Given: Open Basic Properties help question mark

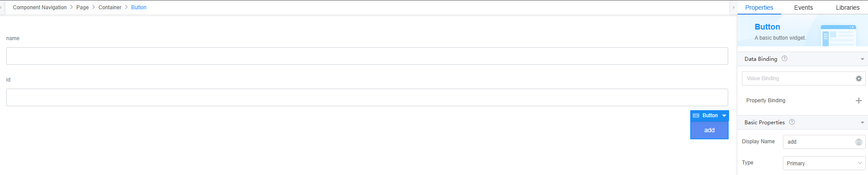Looking at the screenshot, I should click(x=792, y=122).
